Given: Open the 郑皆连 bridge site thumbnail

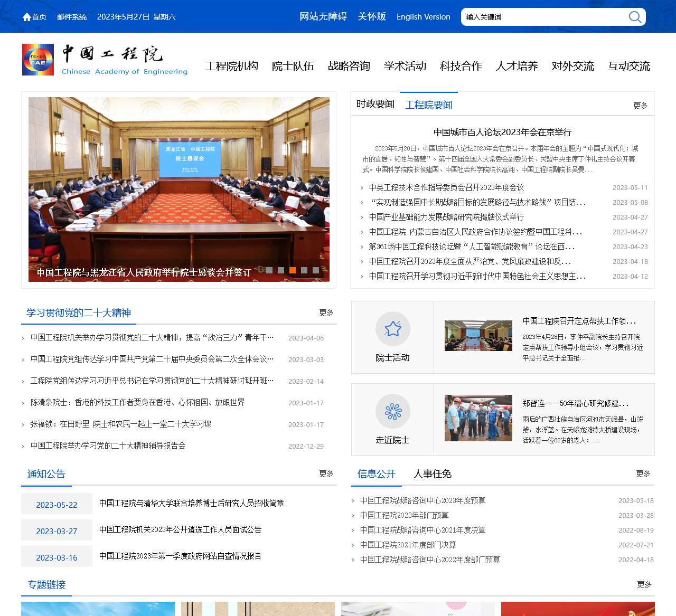Looking at the screenshot, I should (478, 418).
